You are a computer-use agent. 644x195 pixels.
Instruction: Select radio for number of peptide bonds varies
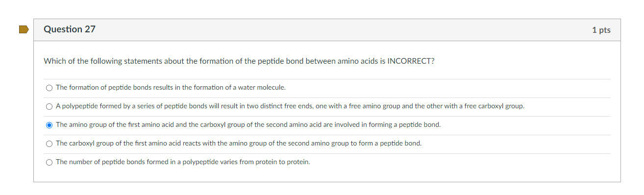[x=49, y=162]
